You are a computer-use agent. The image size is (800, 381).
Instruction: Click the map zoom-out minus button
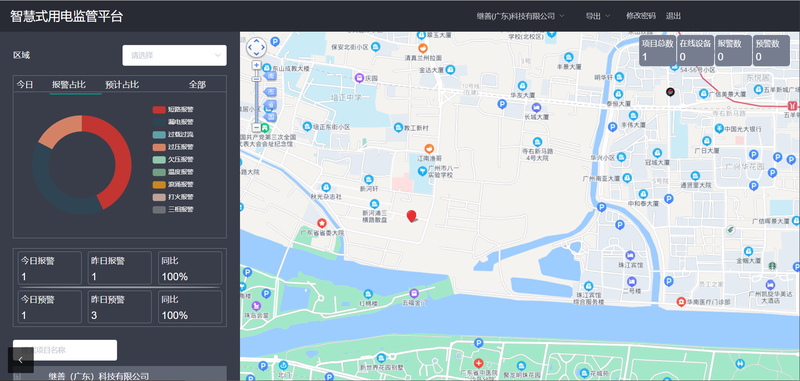(x=257, y=128)
